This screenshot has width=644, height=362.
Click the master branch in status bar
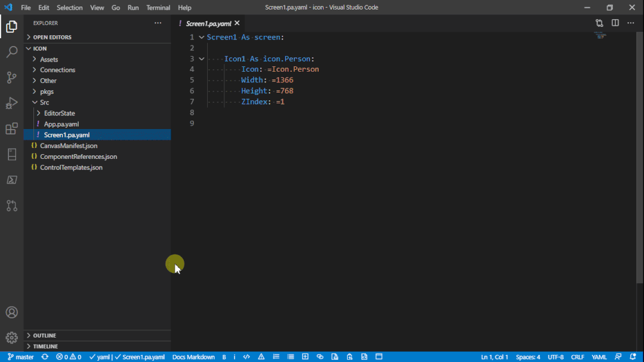tap(20, 357)
